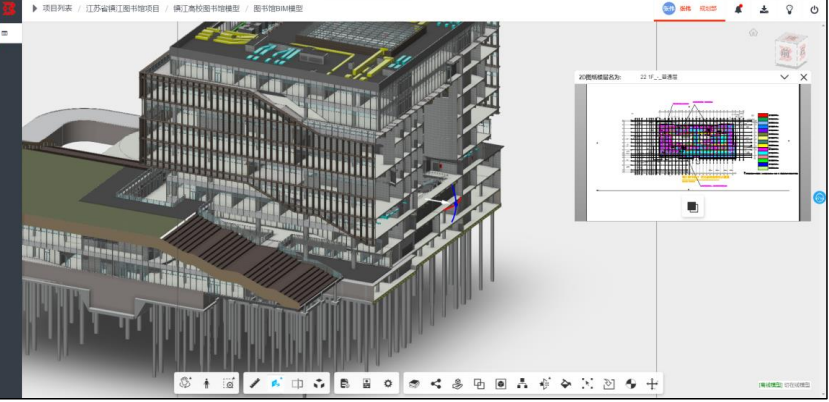829x402 pixels.
Task: Click the red legend color swatch in drawing
Action: point(762,115)
